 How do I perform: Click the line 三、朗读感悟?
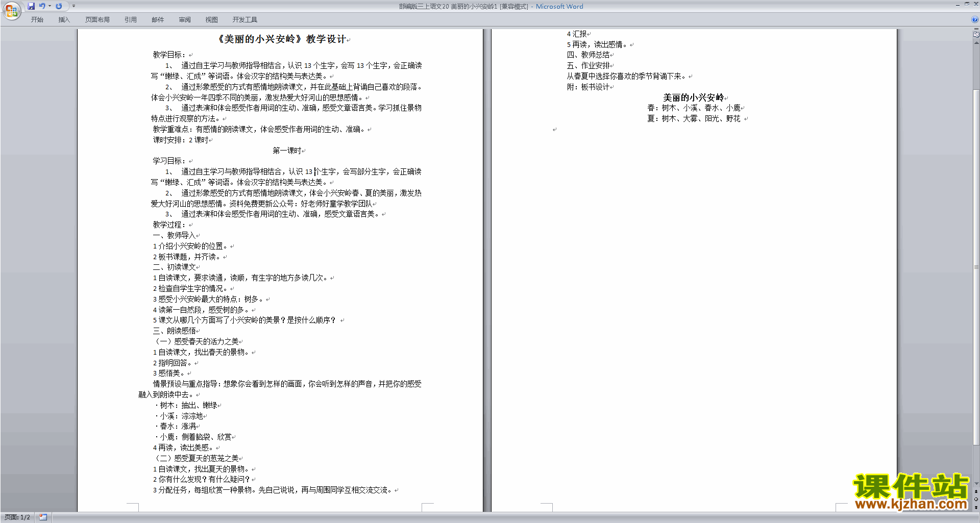[176, 331]
